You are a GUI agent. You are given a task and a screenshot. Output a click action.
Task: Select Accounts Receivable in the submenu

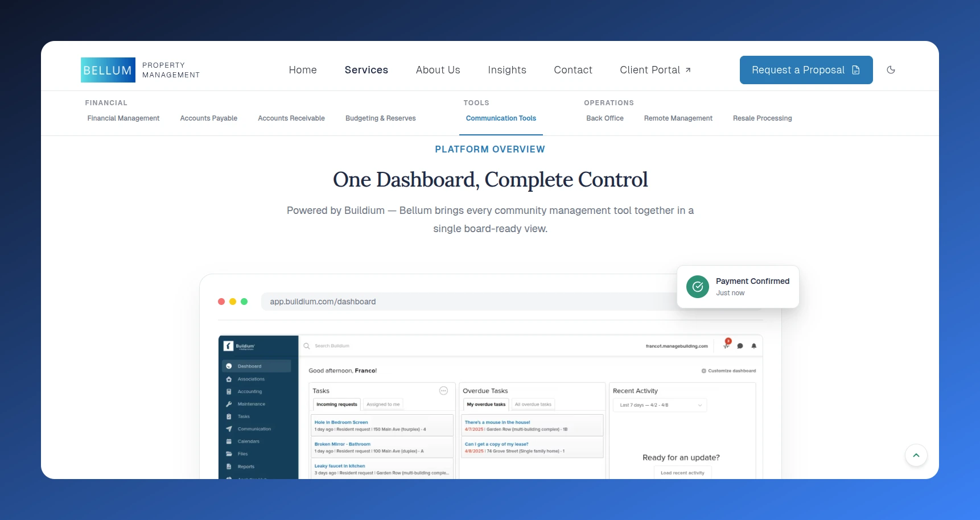point(291,118)
